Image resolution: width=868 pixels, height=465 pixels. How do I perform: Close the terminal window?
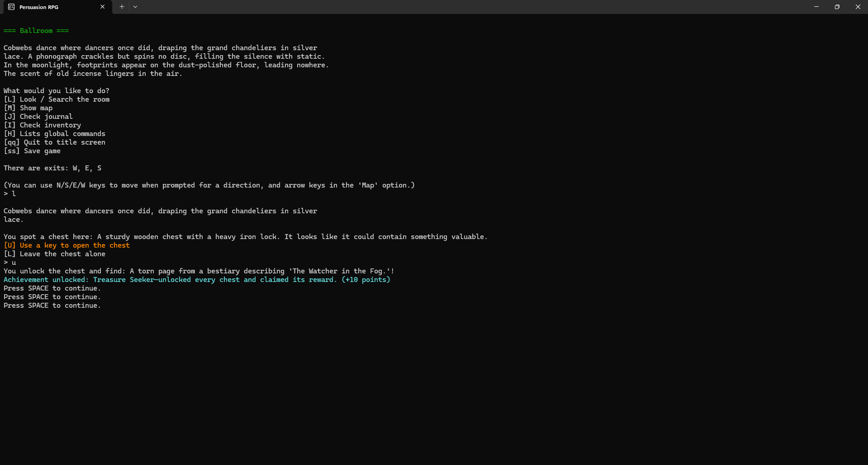click(x=858, y=7)
